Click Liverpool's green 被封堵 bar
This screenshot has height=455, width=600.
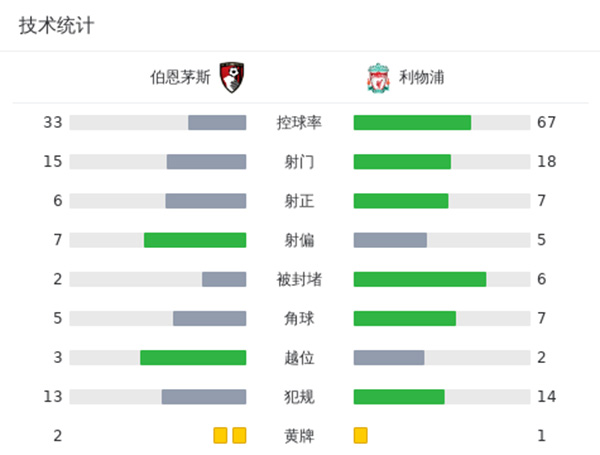420,279
